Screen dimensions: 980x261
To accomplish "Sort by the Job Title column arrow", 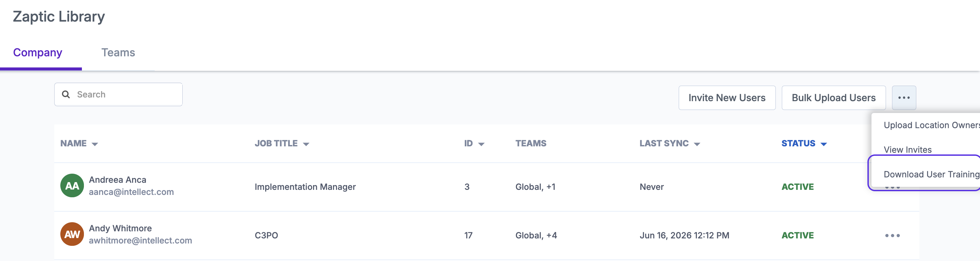I will coord(306,144).
